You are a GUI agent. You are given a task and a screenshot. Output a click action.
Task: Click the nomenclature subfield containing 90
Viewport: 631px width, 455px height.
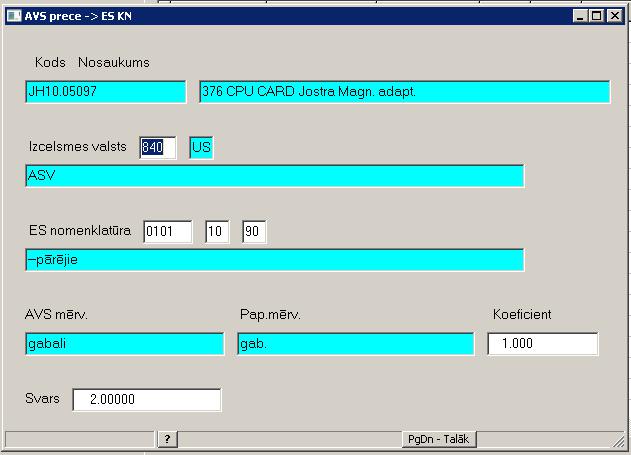[254, 232]
